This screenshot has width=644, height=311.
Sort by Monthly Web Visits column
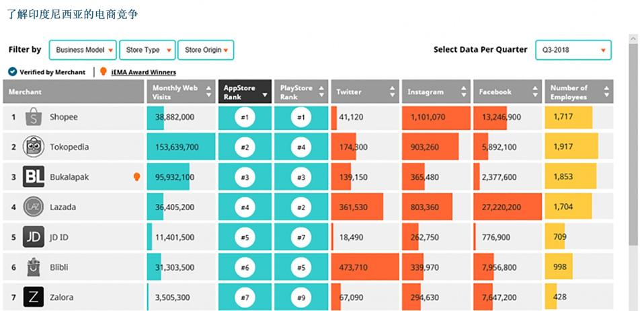[181, 92]
